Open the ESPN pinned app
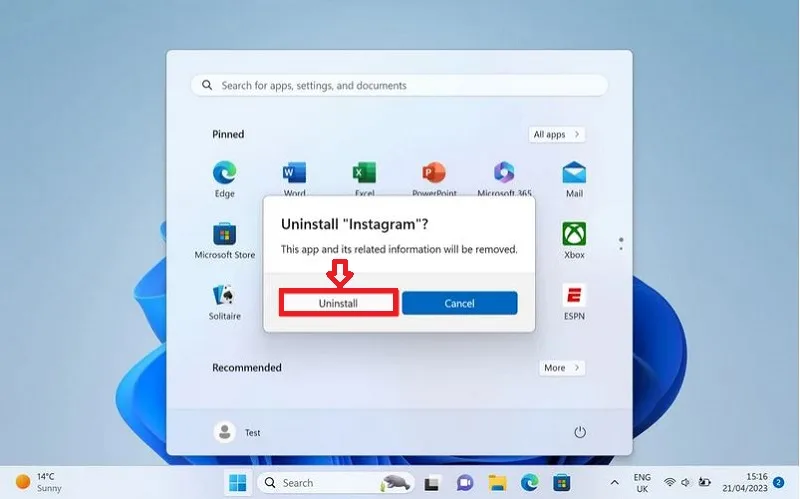800x499 pixels. point(574,302)
